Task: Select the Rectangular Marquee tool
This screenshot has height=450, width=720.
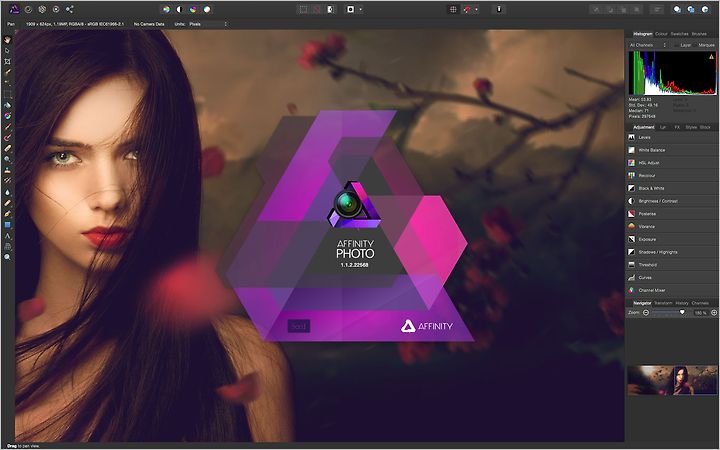Action: (x=7, y=94)
